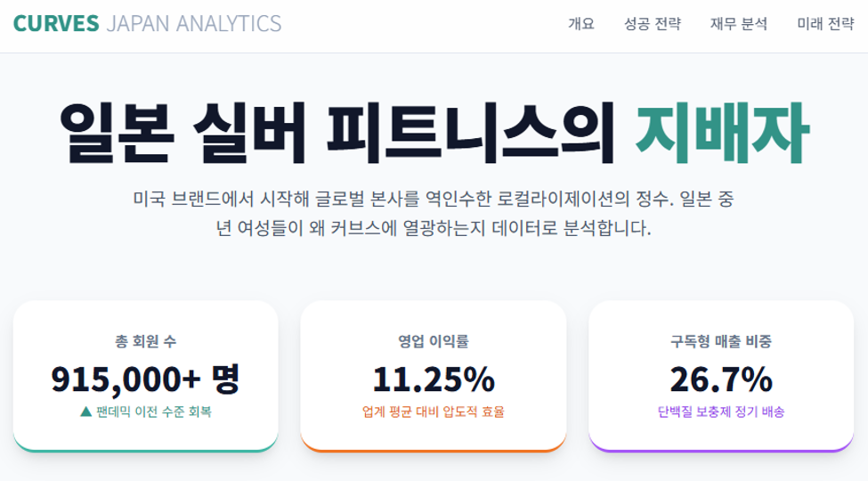Screen dimensions: 868x481
Task: Select the 영업 이익률 card
Action: (434, 376)
